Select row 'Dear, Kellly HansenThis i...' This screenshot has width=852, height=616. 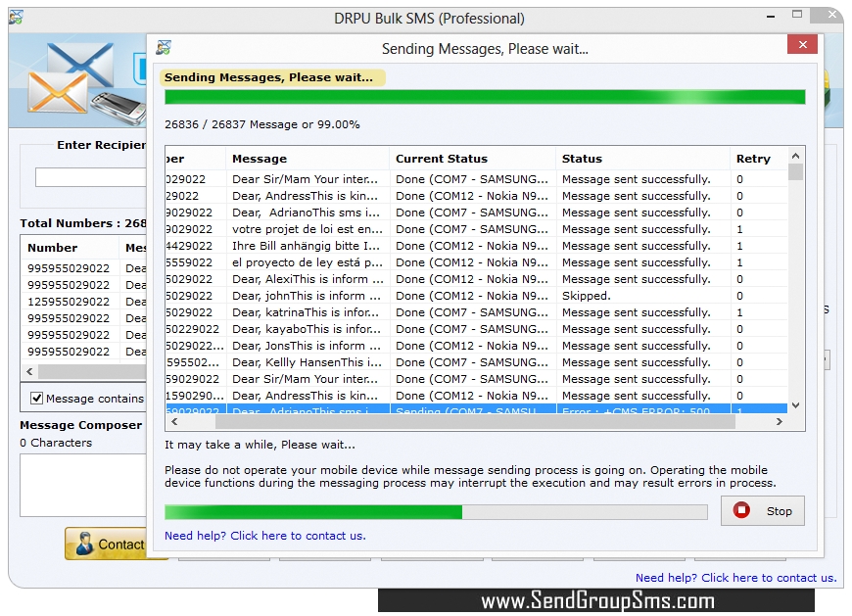pyautogui.click(x=477, y=362)
